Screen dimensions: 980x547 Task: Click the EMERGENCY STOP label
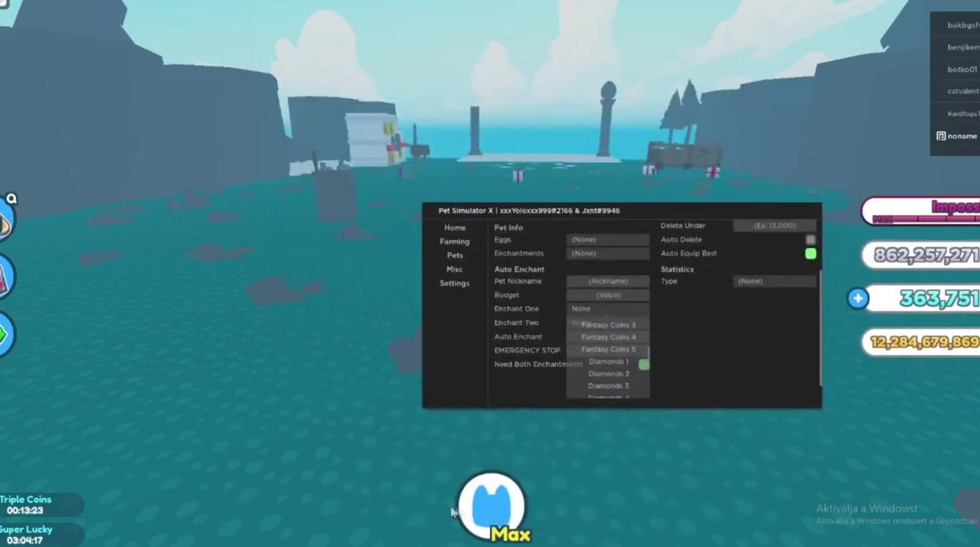tap(527, 350)
